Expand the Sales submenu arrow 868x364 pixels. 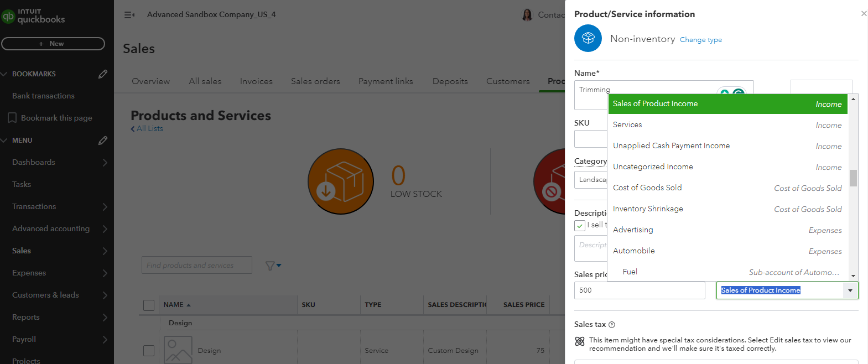(105, 251)
